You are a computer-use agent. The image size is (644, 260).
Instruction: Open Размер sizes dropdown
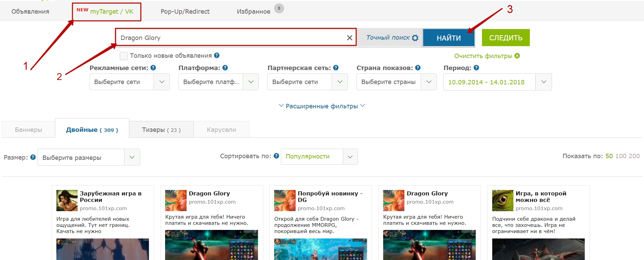tap(89, 157)
